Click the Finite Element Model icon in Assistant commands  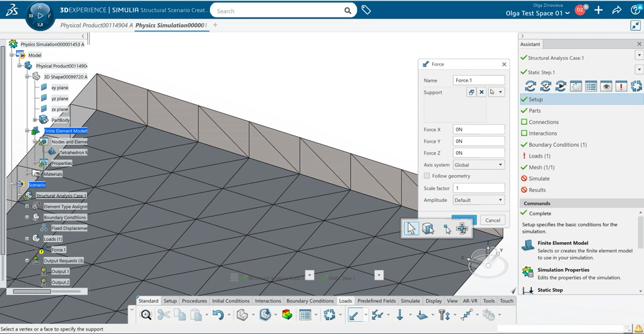[528, 246]
